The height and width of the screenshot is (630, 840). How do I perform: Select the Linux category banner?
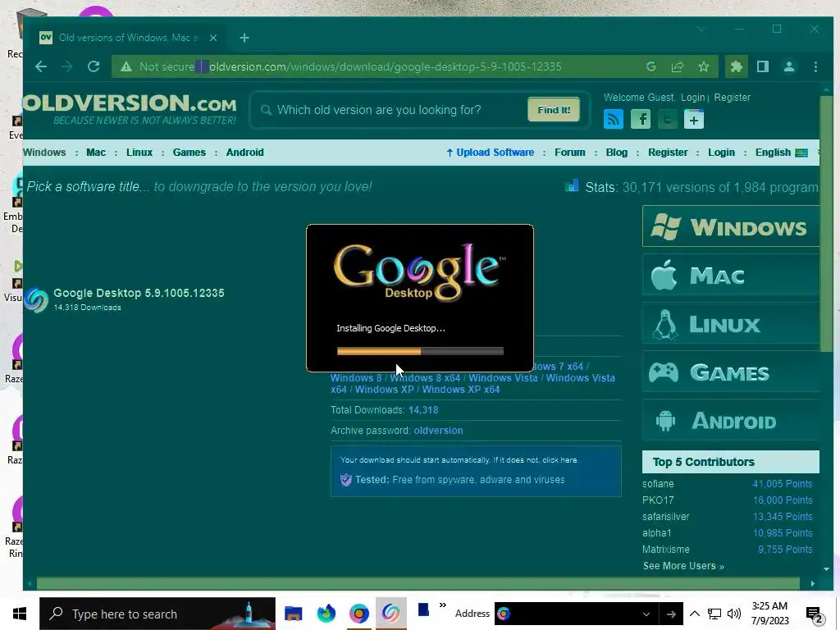tap(731, 323)
